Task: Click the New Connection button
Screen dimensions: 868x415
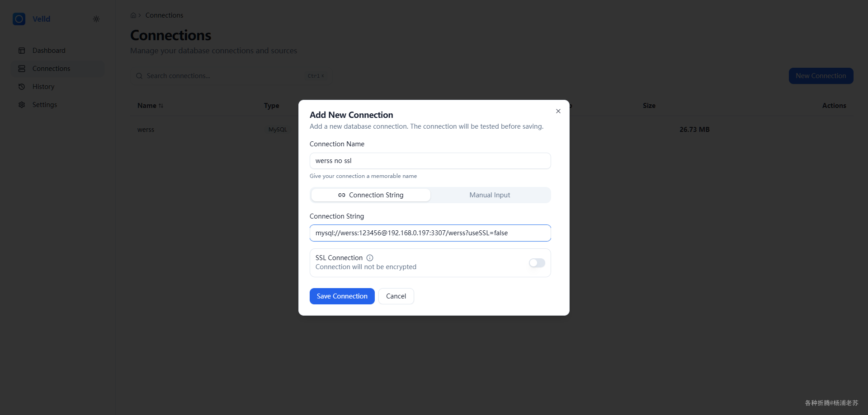Action: (x=821, y=76)
